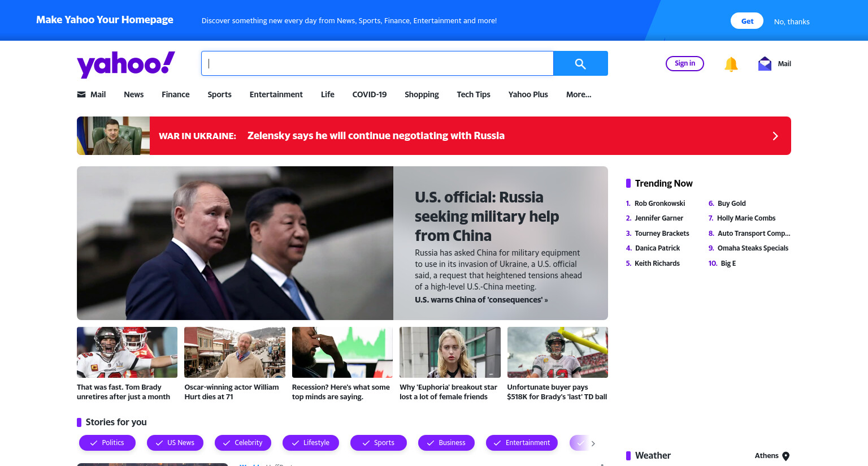Screen dimensions: 868x466
Task: Click the Get homepage button
Action: [747, 21]
